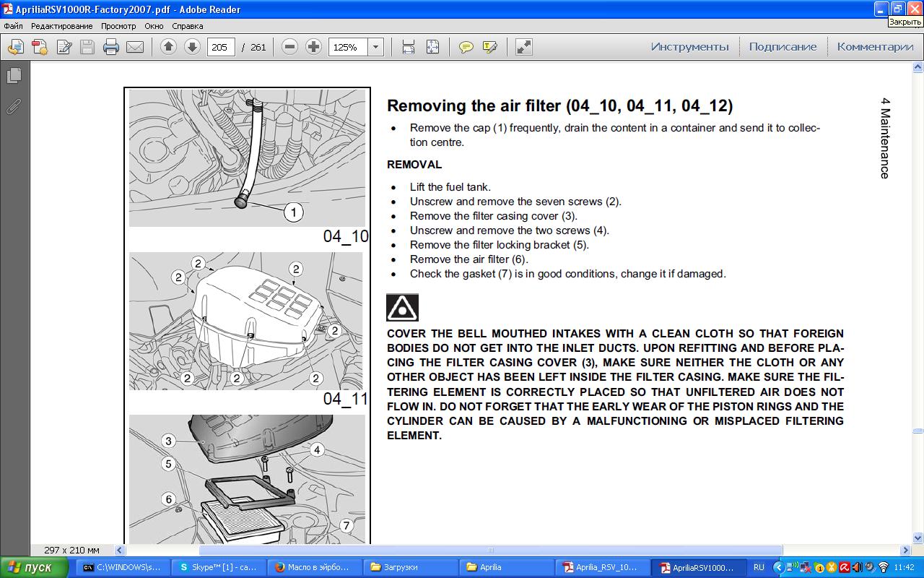Open the Подписание pane
Viewport: 924px width, 578px height.
click(783, 47)
